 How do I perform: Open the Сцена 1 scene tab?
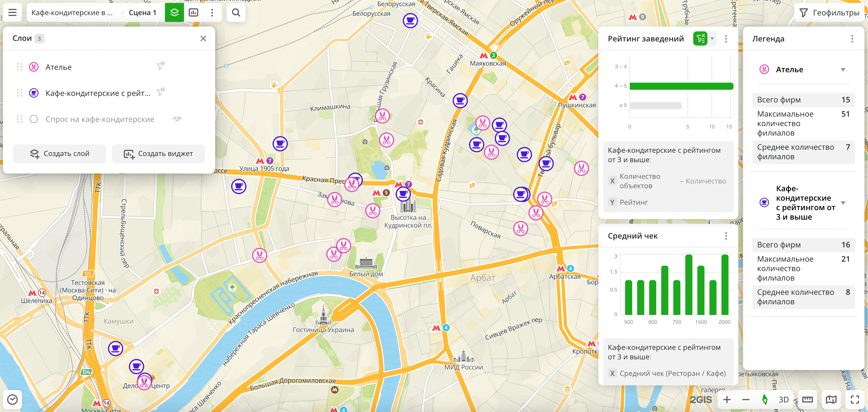pyautogui.click(x=142, y=12)
